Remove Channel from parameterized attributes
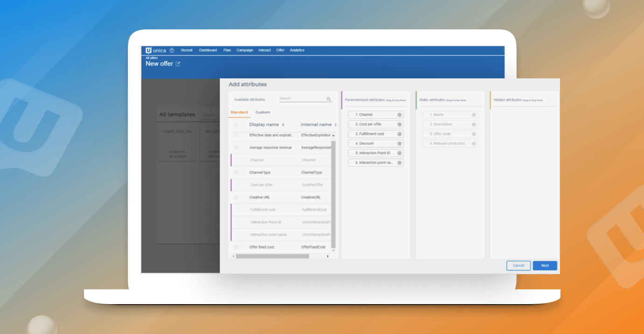The height and width of the screenshot is (334, 644). 399,115
